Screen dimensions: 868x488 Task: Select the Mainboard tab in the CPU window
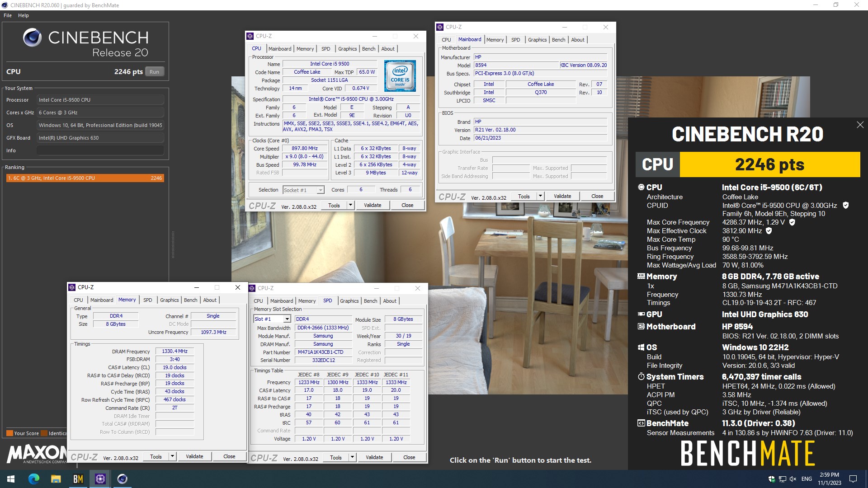point(280,49)
